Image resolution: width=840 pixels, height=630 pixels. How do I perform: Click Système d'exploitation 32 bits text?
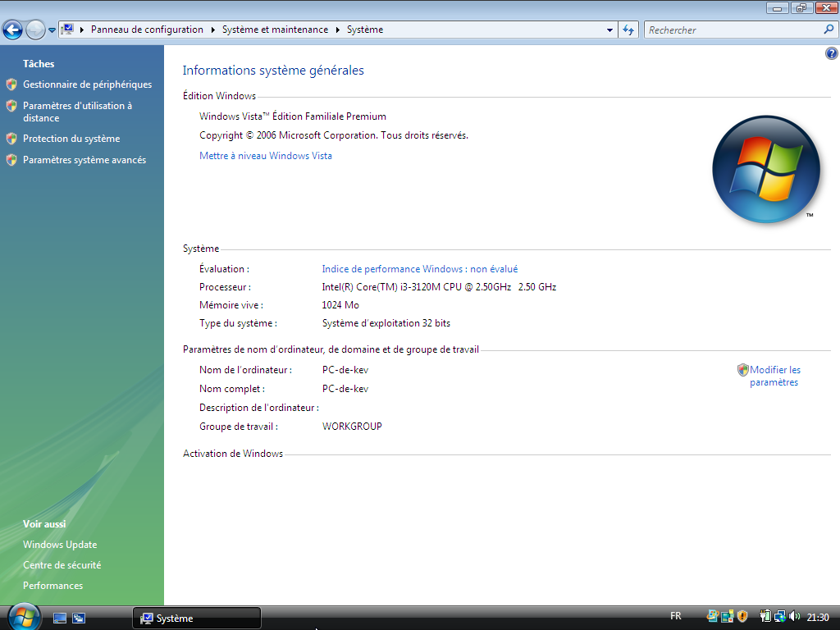[386, 323]
